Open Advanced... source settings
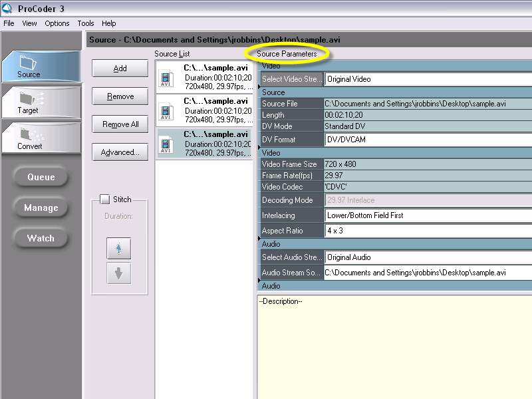Viewport: 532px width, 399px height. (x=120, y=152)
